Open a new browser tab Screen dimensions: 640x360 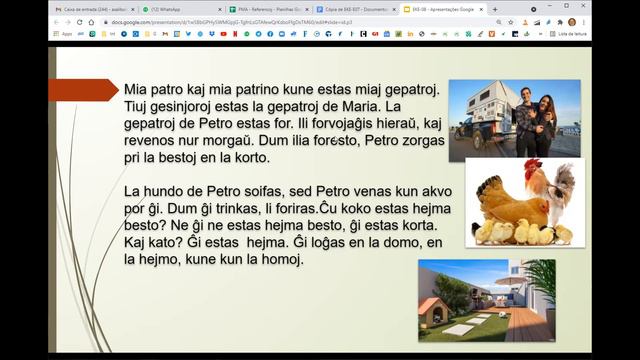tap(495, 9)
